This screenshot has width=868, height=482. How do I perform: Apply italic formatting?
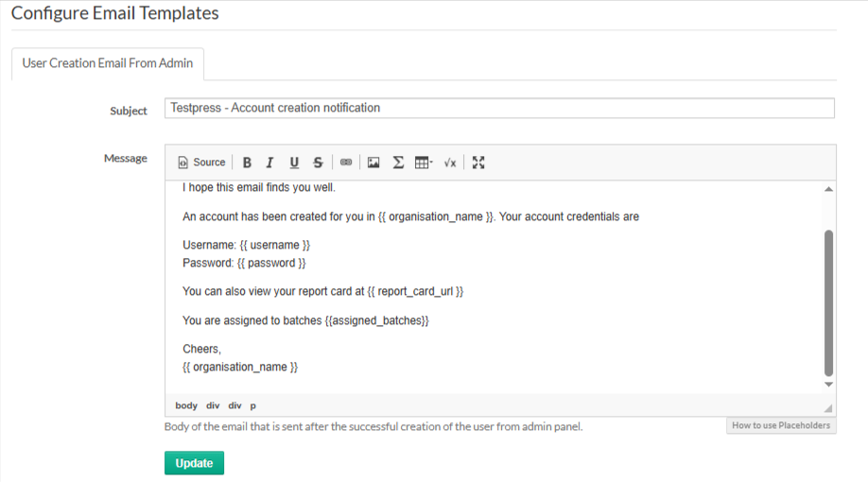[x=269, y=163]
